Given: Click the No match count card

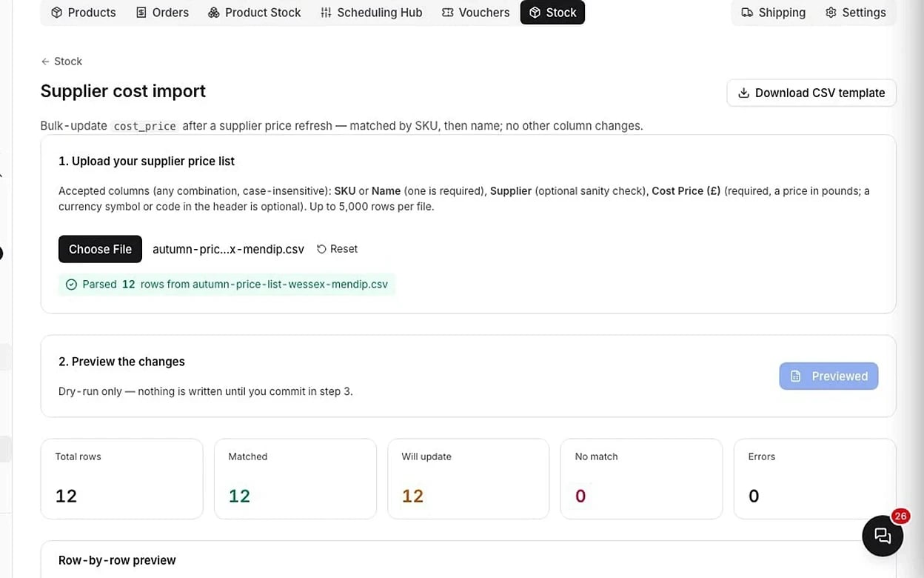Looking at the screenshot, I should pos(641,479).
